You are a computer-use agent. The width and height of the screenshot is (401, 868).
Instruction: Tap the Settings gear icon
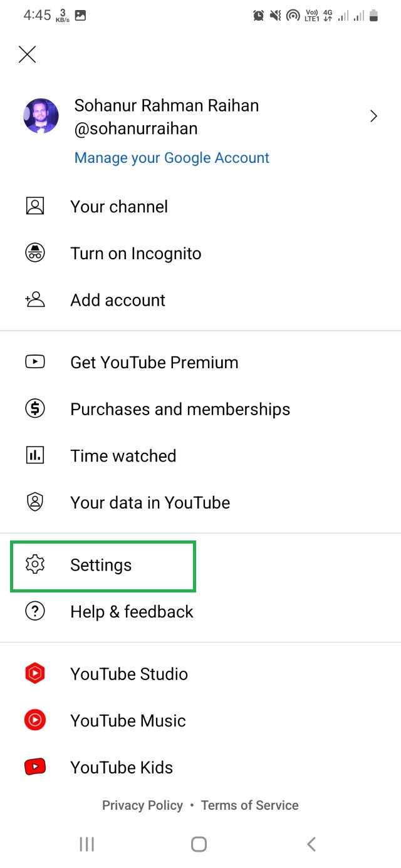(35, 565)
